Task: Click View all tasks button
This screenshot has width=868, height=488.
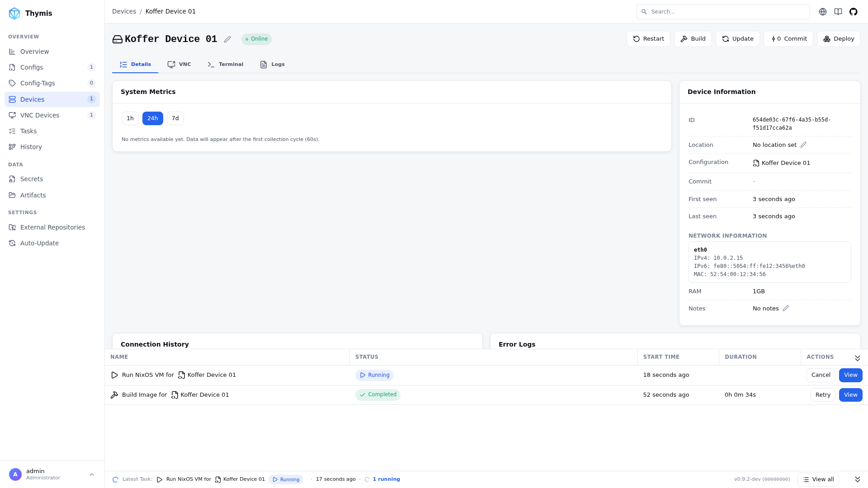Action: click(818, 479)
